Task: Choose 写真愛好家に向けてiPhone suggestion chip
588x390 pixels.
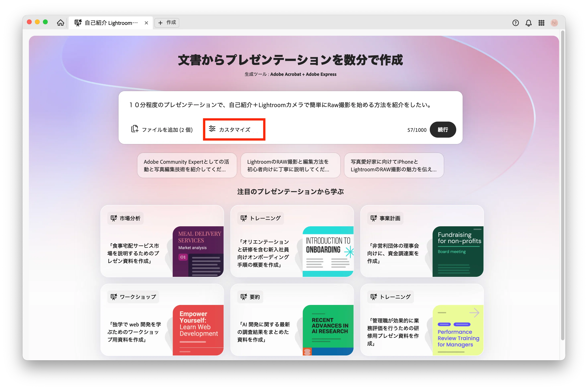Action: click(x=394, y=165)
